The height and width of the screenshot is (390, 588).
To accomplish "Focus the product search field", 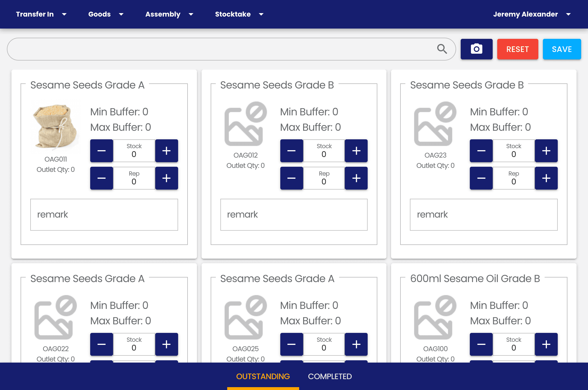I will pos(231,49).
